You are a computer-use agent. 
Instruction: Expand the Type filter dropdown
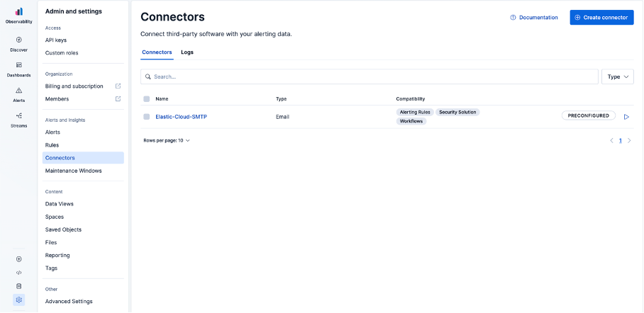[x=617, y=76]
